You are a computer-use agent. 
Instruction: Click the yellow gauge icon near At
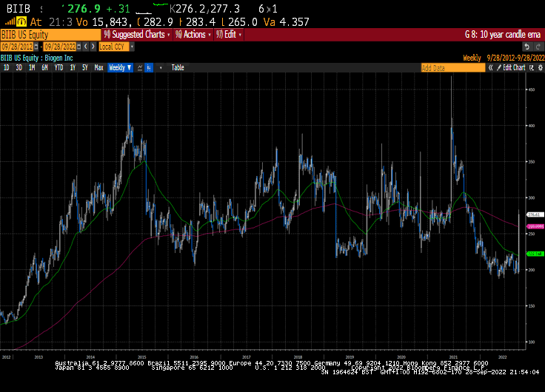click(x=21, y=22)
